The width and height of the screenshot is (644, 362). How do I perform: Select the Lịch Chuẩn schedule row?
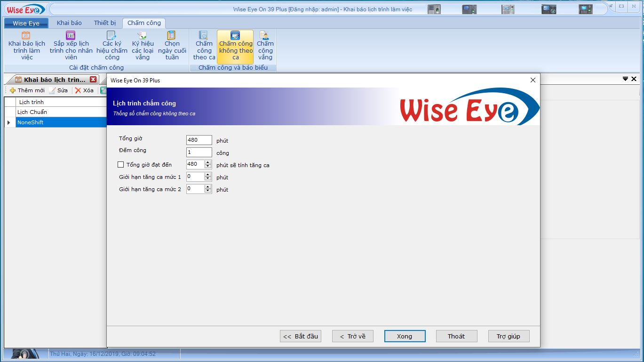[32, 112]
